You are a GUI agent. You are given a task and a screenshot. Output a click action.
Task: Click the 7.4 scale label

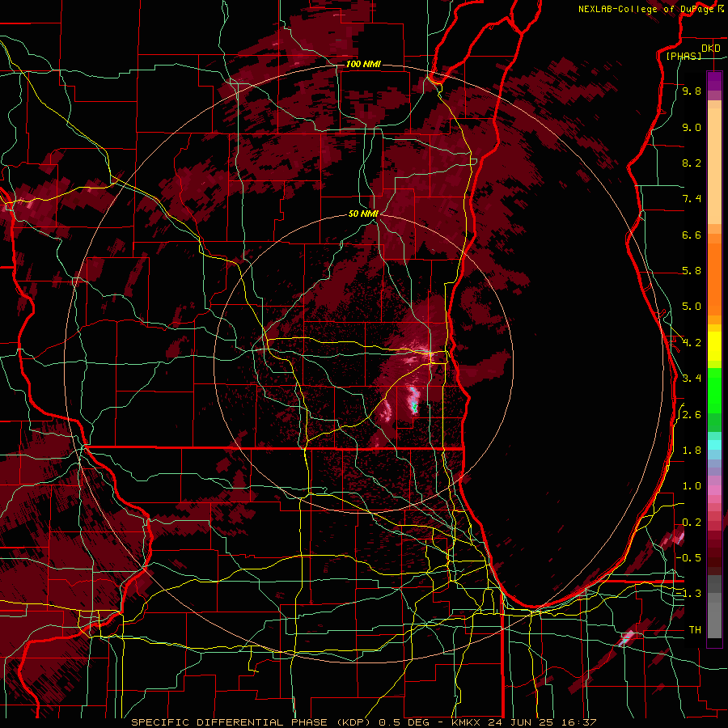pos(692,199)
